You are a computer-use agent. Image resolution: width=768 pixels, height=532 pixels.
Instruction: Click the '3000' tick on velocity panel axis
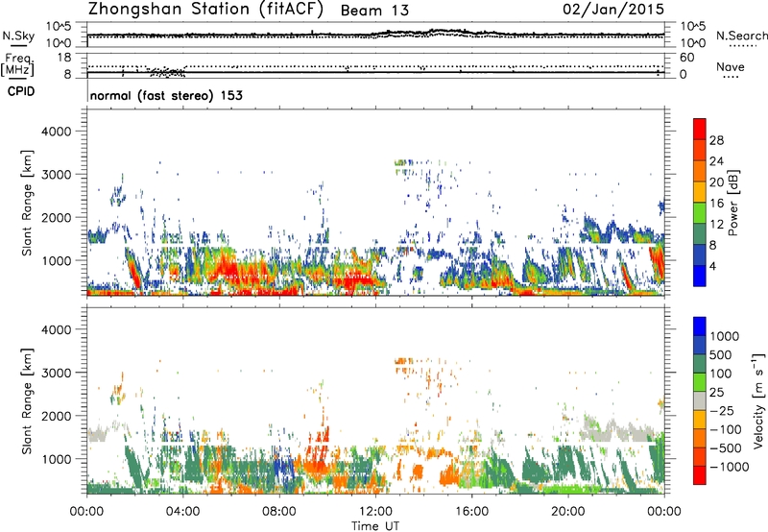[56, 373]
